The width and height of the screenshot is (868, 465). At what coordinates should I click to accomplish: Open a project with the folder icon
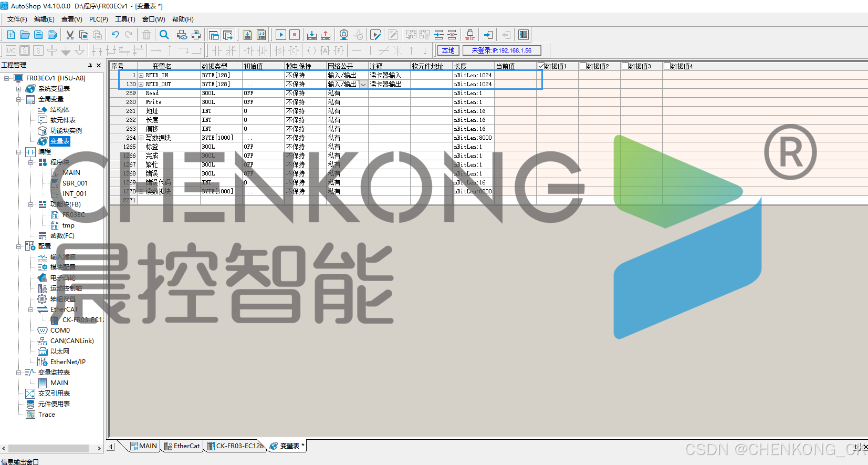coord(25,35)
